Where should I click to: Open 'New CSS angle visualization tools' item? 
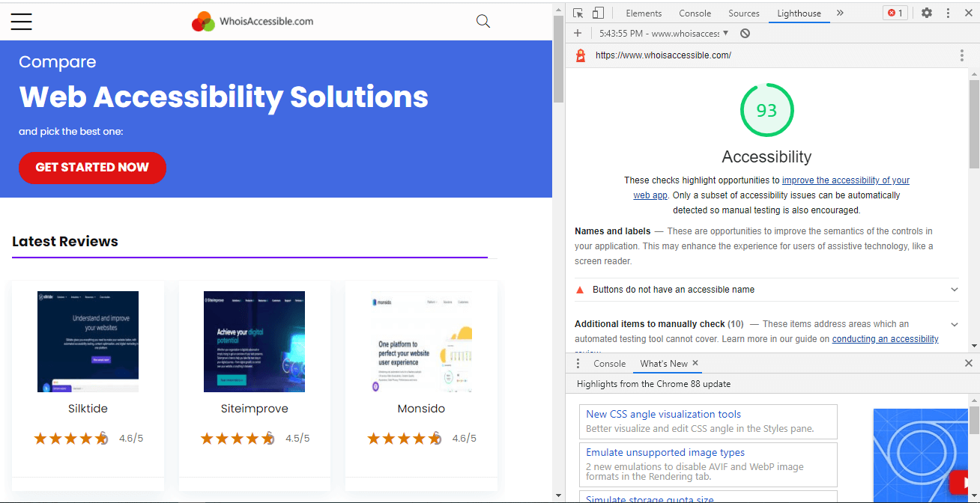coord(708,421)
